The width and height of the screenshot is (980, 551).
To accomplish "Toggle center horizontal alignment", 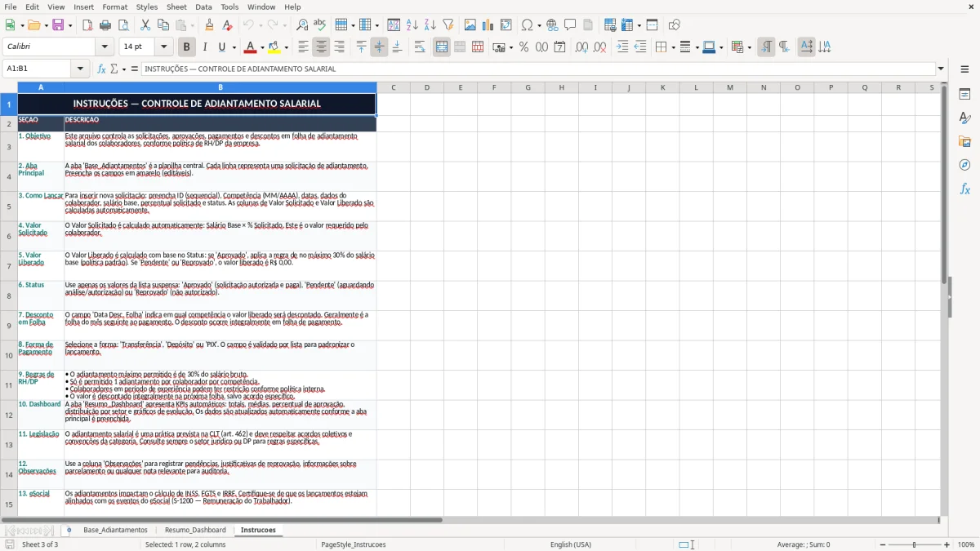I will tap(321, 47).
